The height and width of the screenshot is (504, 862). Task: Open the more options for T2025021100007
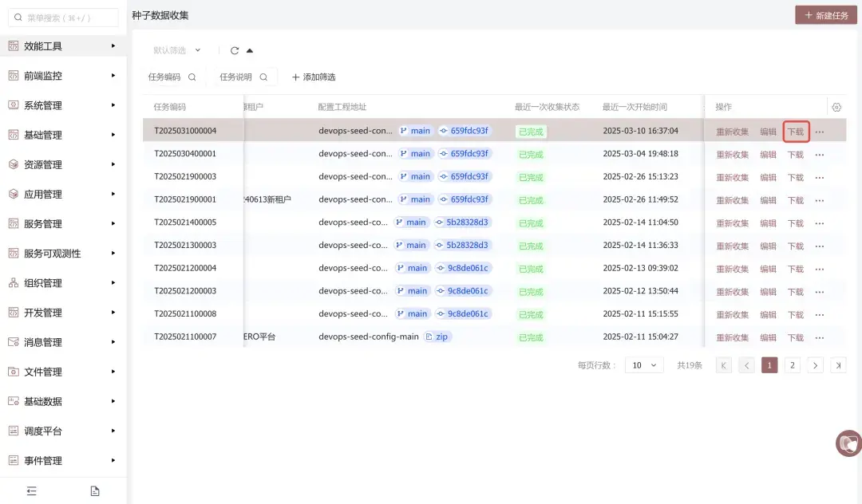(820, 337)
